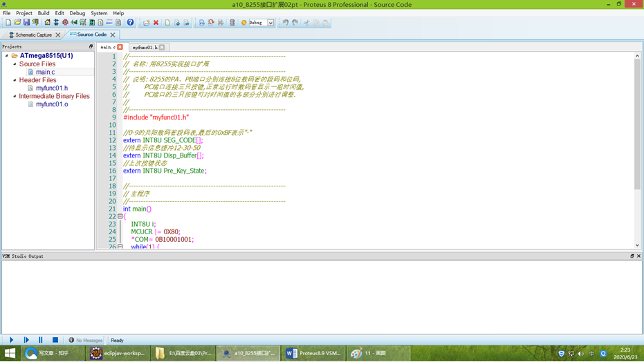This screenshot has width=644, height=362.
Task: Fold the main() function at line 22
Action: point(120,216)
